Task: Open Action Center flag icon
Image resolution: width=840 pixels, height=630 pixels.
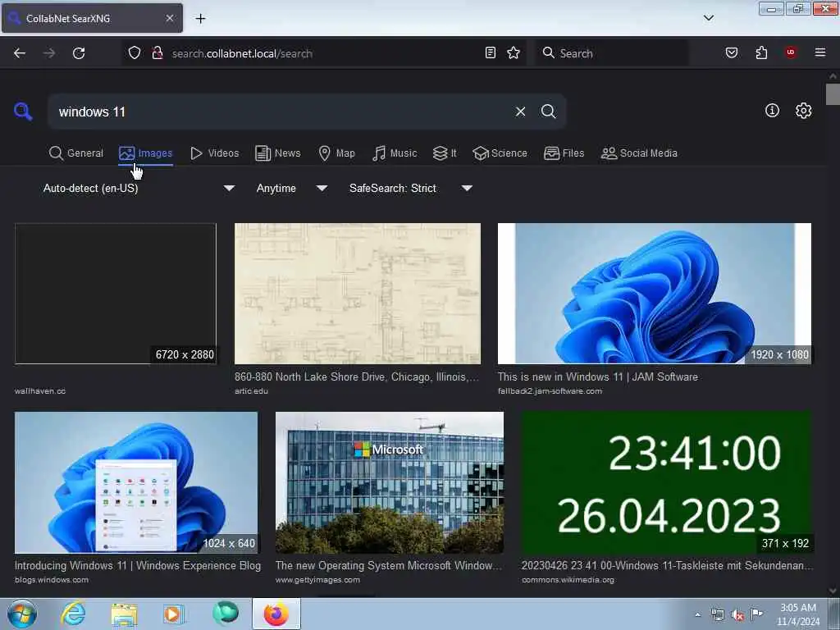Action: coord(756,614)
